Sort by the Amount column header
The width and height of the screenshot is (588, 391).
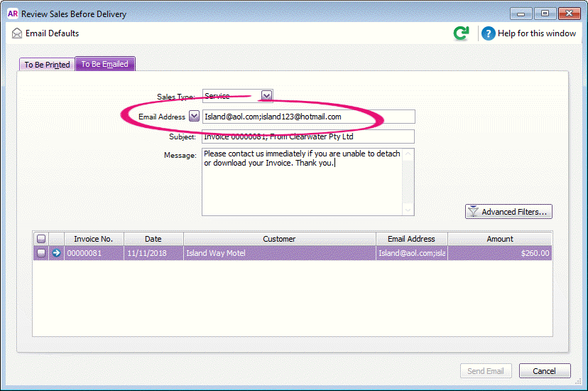pos(500,239)
